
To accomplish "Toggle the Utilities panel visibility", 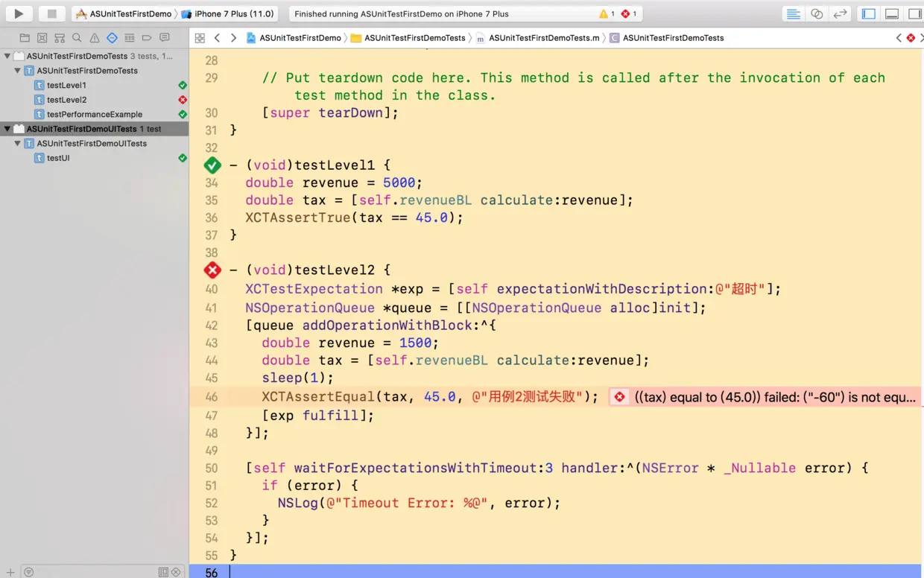I will coord(914,13).
